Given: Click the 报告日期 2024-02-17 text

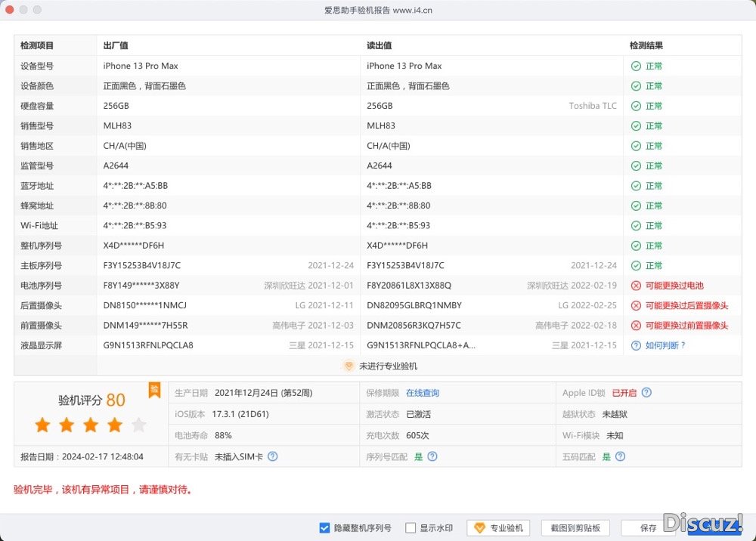Looking at the screenshot, I should (82, 456).
